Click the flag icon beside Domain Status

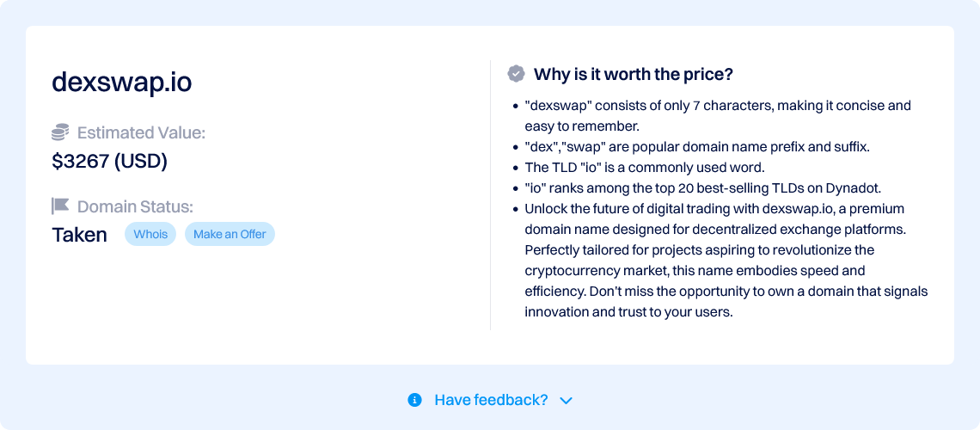click(61, 206)
